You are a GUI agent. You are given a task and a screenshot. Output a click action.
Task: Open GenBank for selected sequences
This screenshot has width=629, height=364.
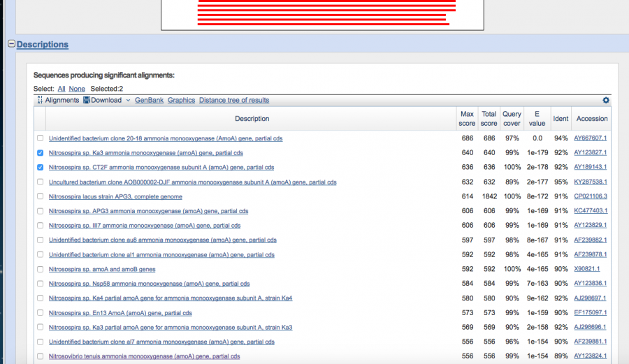[x=150, y=100]
